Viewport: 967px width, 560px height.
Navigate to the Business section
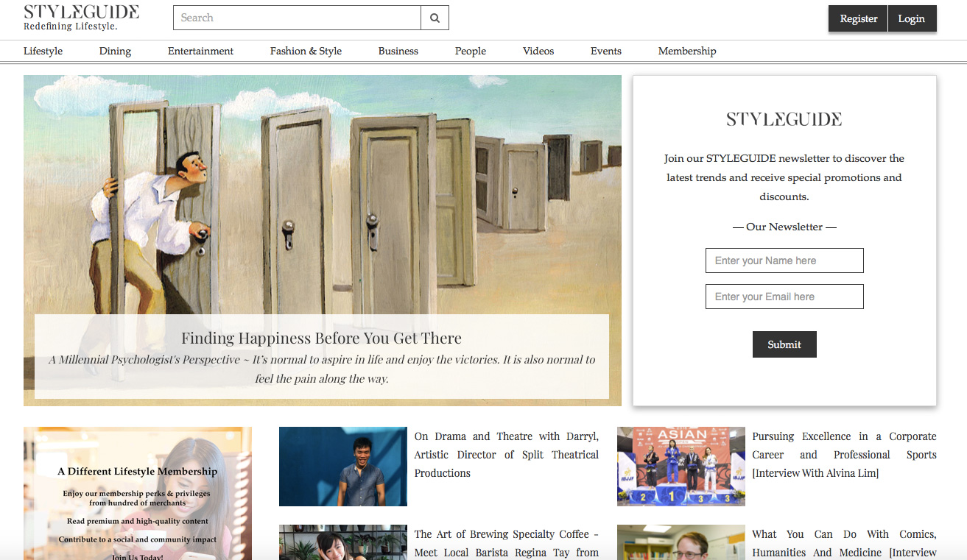click(x=398, y=51)
